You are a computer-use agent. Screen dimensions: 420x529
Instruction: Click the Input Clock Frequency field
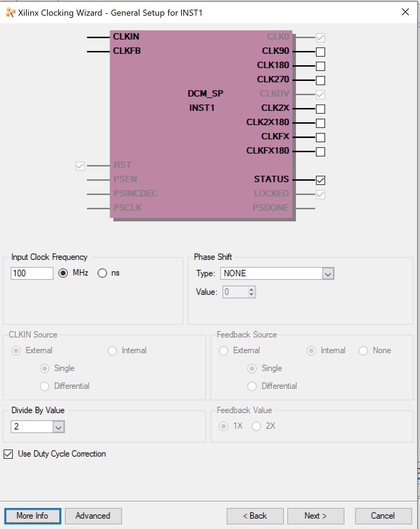tap(32, 273)
